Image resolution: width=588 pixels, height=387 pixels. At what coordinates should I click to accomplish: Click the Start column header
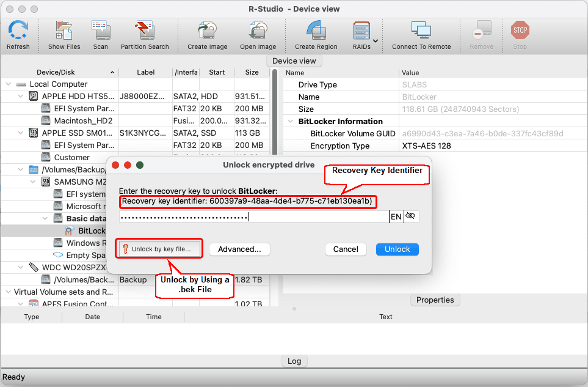click(x=217, y=72)
